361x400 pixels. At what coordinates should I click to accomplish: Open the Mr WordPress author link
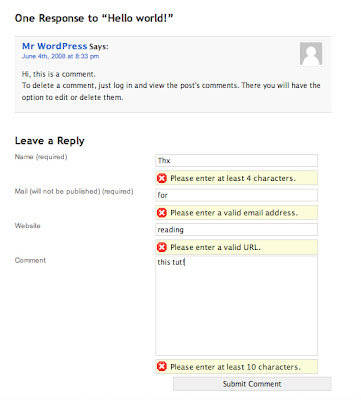pos(55,46)
